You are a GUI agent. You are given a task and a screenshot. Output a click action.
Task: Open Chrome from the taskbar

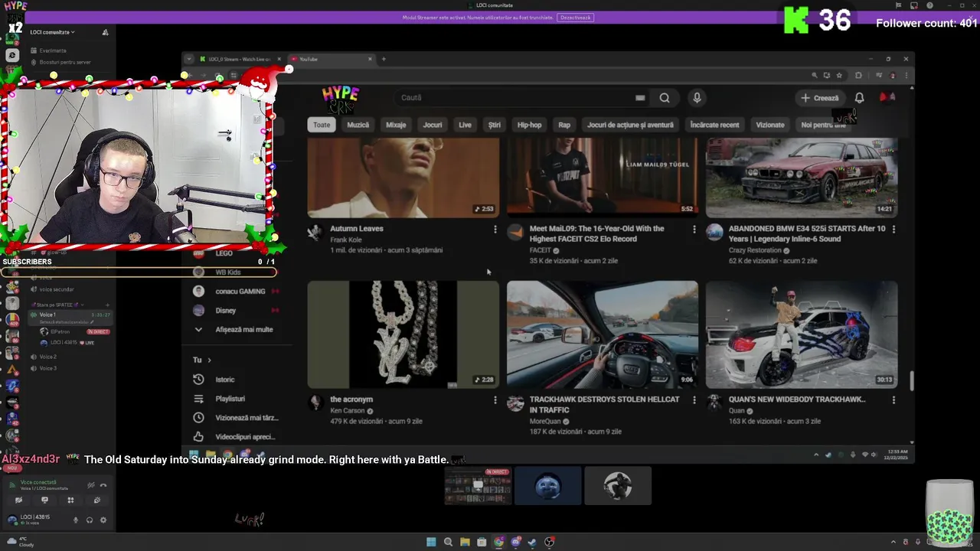click(498, 542)
